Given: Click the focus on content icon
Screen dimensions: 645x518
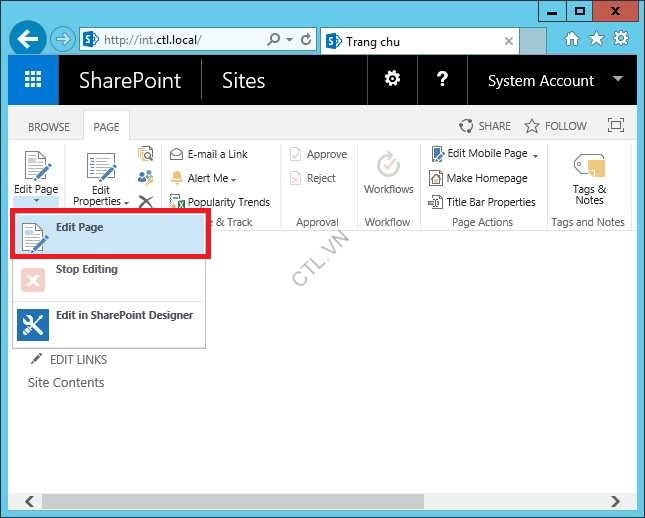Looking at the screenshot, I should (616, 126).
